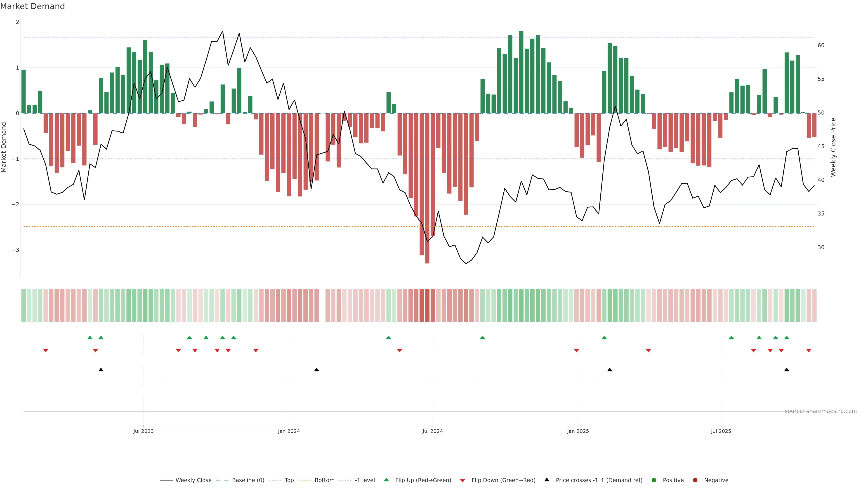Viewport: 868px width, 488px height.
Task: Click the green Flip Up triangle in legend
Action: coord(387,480)
